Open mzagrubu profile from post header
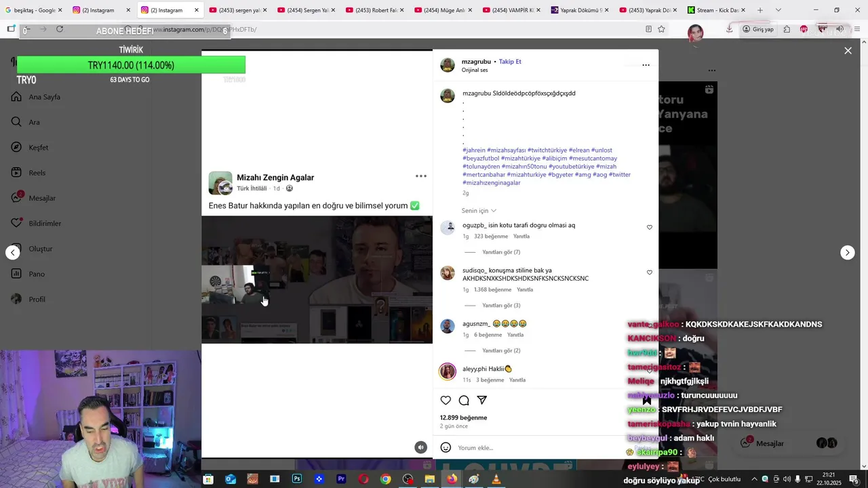 coord(476,62)
